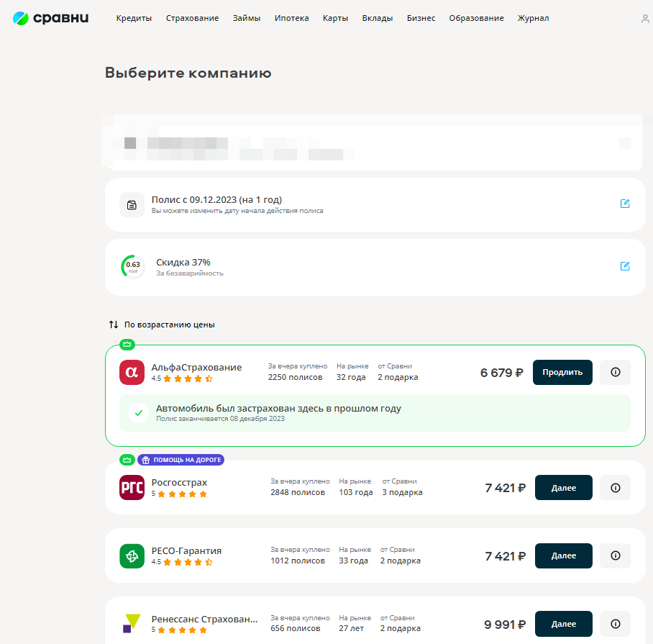Click the АльфаСтрахование logo
Viewport: 653px width, 644px height.
pyautogui.click(x=132, y=373)
